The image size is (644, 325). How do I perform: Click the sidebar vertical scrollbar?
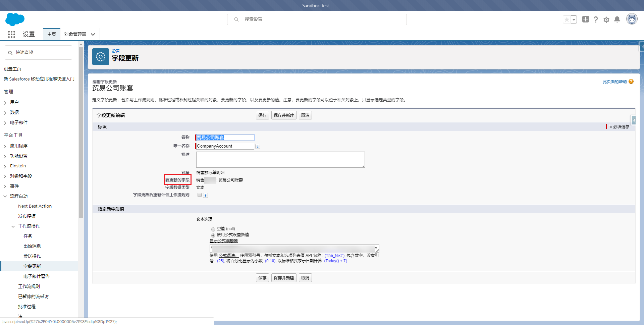point(81,132)
